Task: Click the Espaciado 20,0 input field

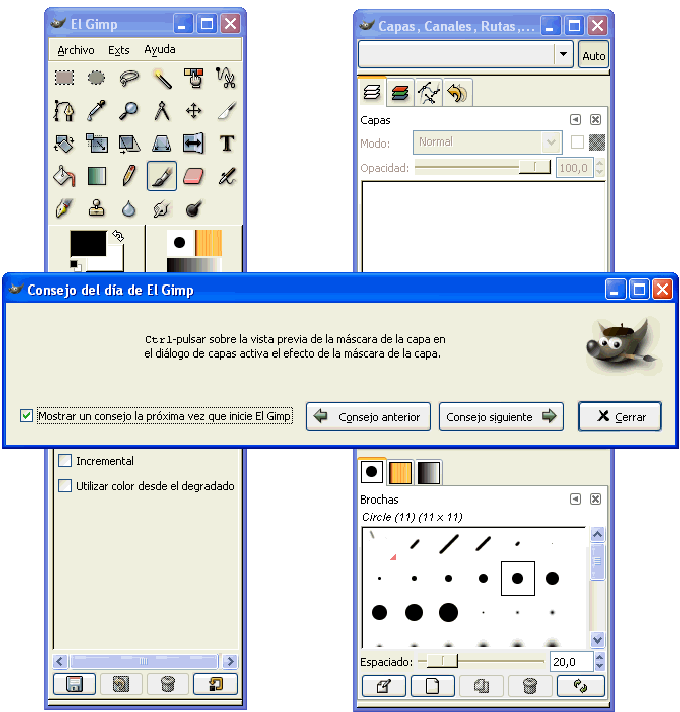Action: 572,662
